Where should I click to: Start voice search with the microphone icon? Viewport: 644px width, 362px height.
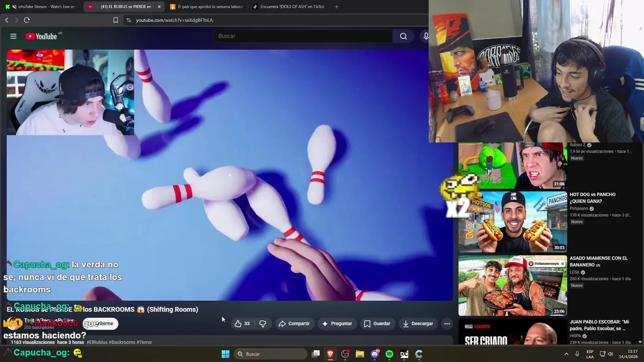pos(426,36)
